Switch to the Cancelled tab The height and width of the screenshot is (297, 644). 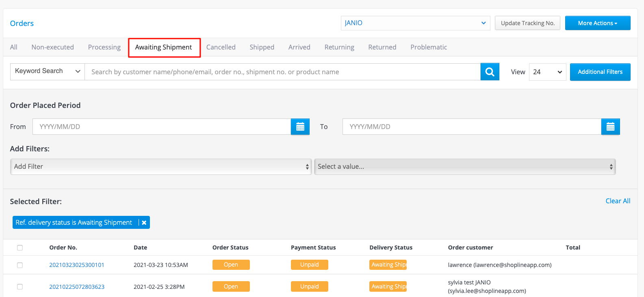[x=221, y=47]
